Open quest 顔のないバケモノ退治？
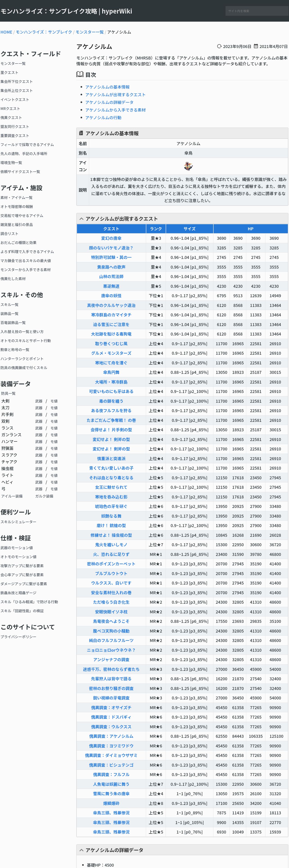289x868 pixels. point(111,248)
